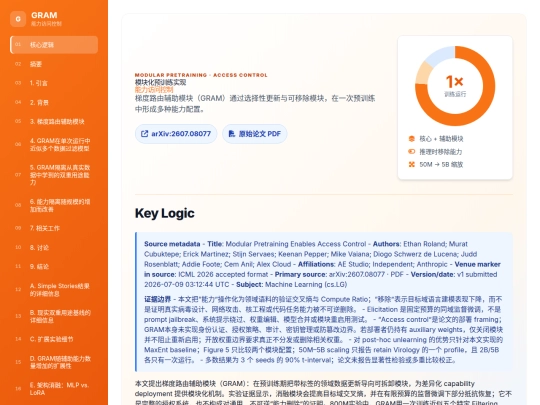
Task: Open sidebar section 1. 引言
Action: 54,83
